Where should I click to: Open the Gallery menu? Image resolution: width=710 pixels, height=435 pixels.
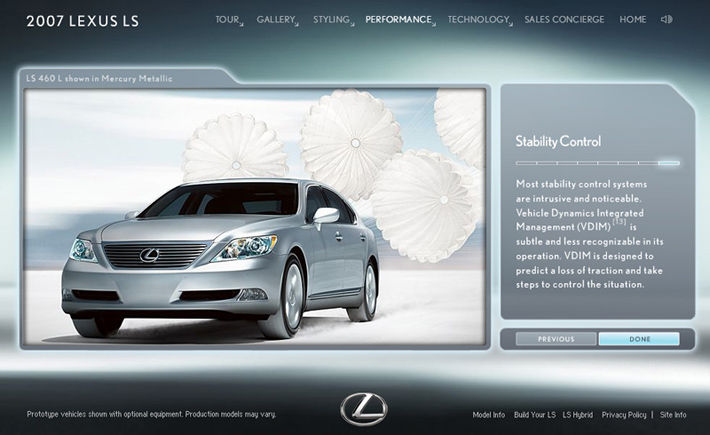276,19
